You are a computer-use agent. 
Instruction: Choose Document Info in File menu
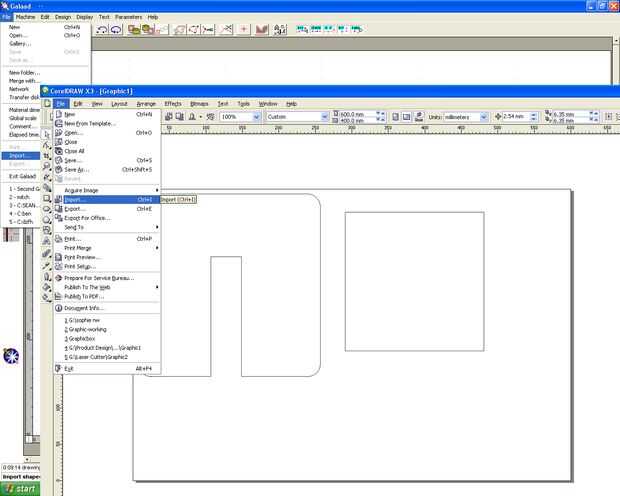click(x=107, y=308)
